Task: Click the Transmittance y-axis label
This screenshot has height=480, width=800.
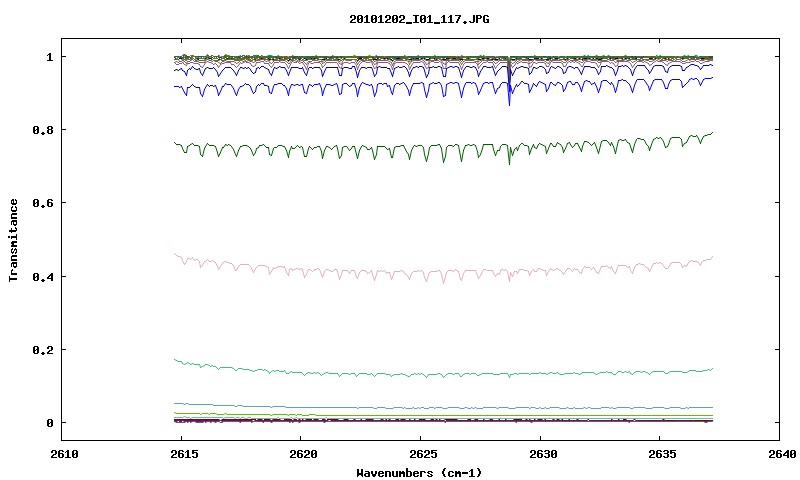Action: click(x=14, y=240)
